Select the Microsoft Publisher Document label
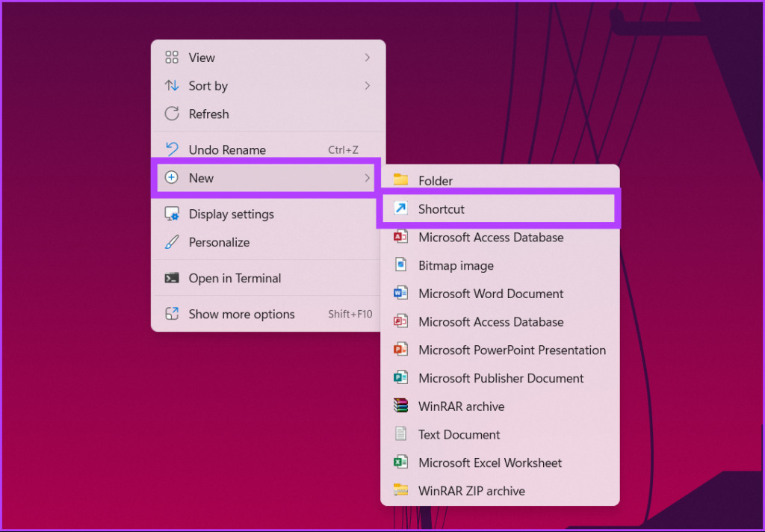 501,378
